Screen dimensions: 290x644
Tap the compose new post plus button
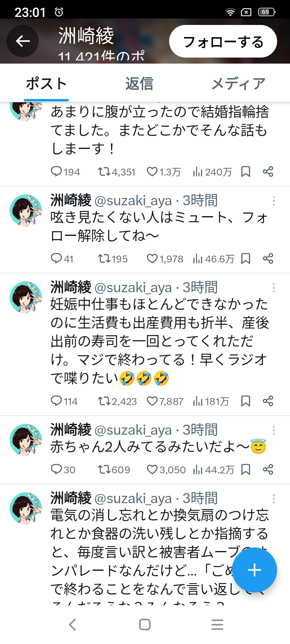(x=255, y=570)
